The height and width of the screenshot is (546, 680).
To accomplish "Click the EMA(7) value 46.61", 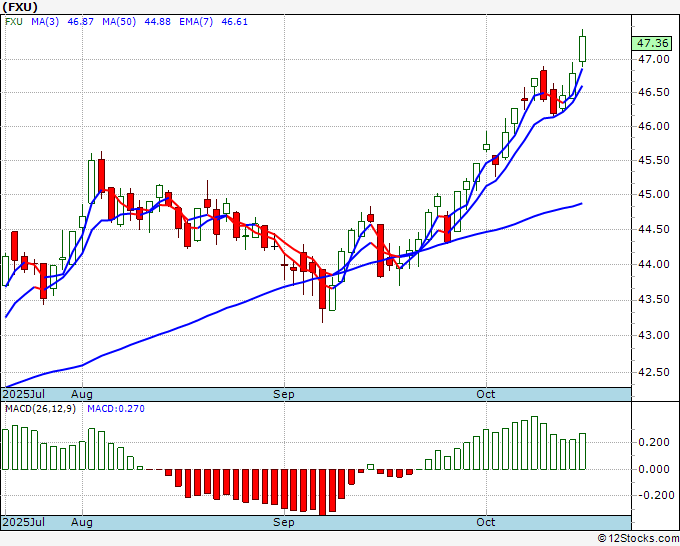I will coord(235,22).
